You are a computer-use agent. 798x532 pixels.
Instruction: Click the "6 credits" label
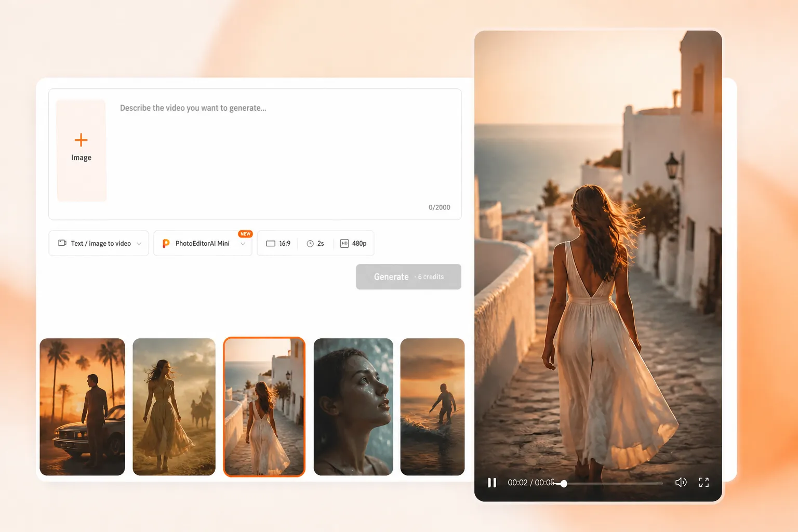[x=431, y=277]
